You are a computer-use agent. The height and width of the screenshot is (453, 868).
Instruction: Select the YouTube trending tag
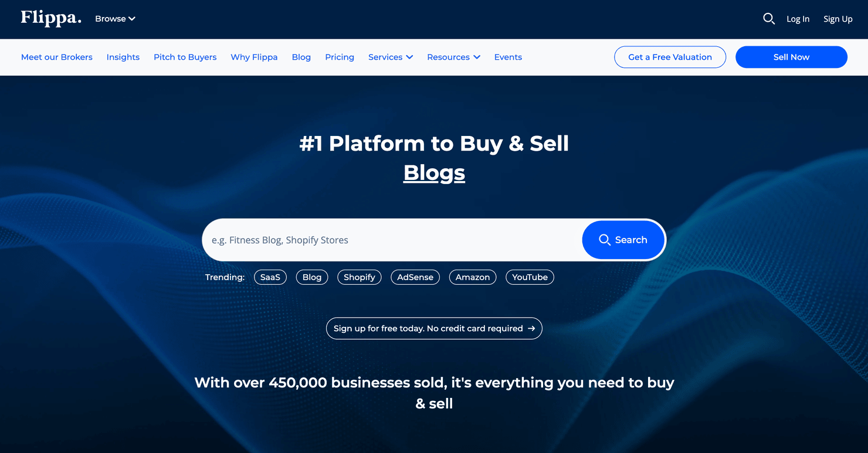pyautogui.click(x=530, y=277)
